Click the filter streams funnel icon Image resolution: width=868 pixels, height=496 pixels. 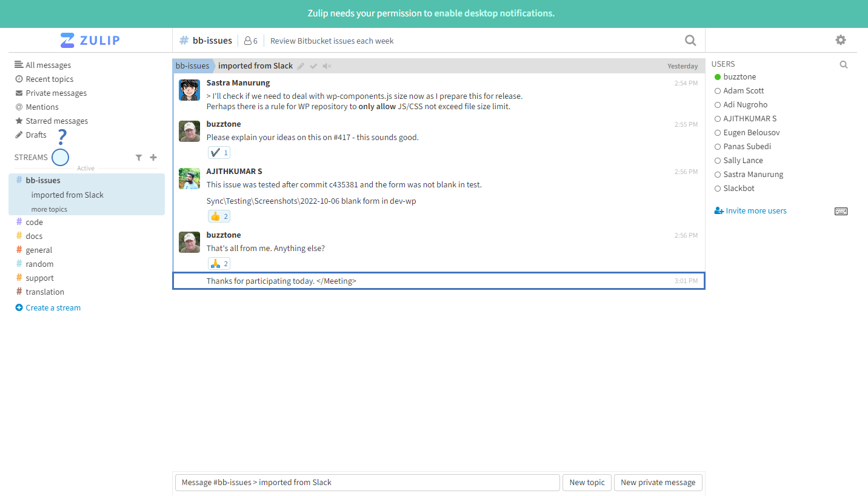click(x=139, y=158)
